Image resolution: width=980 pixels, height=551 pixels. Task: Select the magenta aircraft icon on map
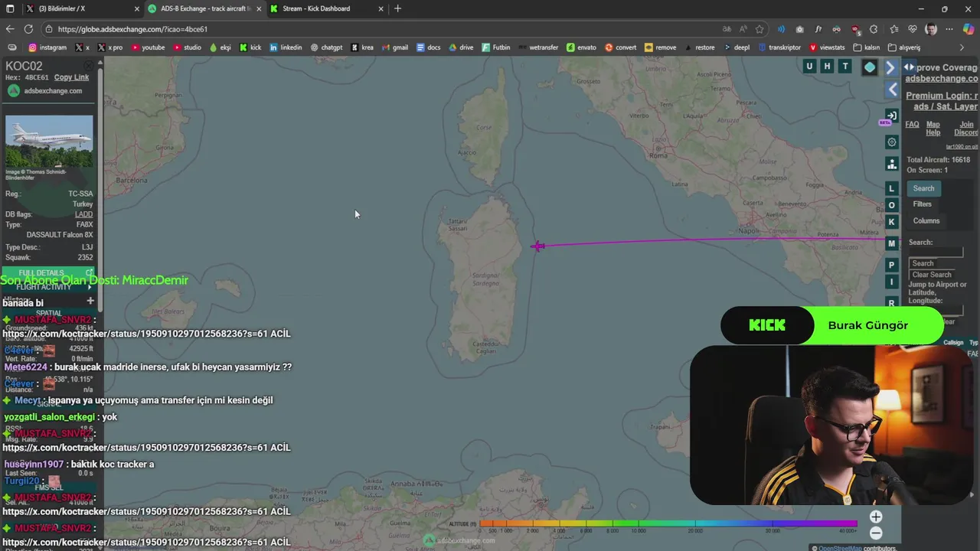coord(537,246)
